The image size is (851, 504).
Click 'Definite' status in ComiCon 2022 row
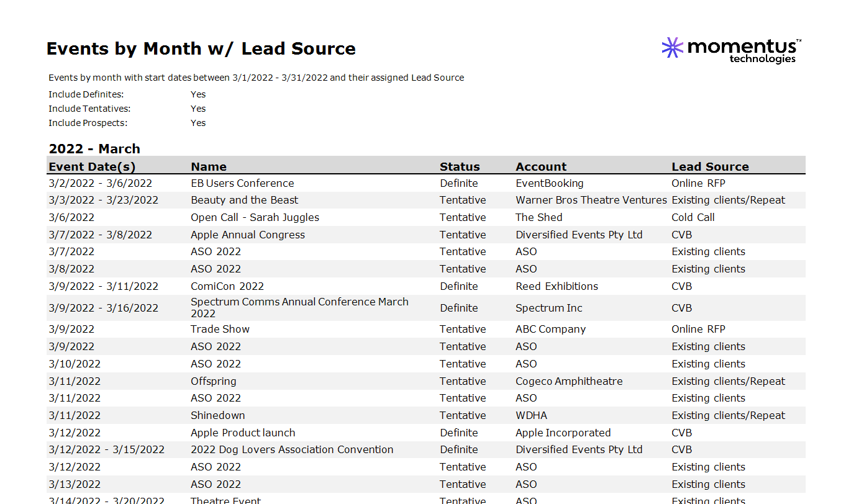[459, 286]
